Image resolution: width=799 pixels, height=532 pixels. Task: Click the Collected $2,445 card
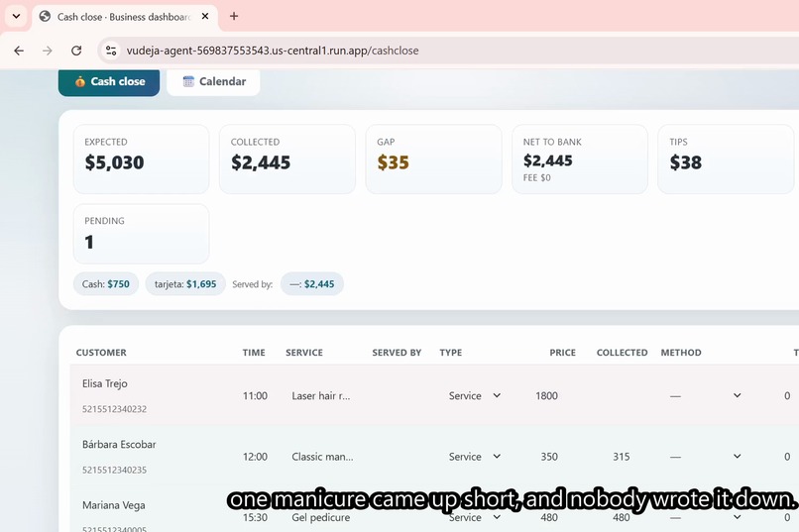pos(287,159)
